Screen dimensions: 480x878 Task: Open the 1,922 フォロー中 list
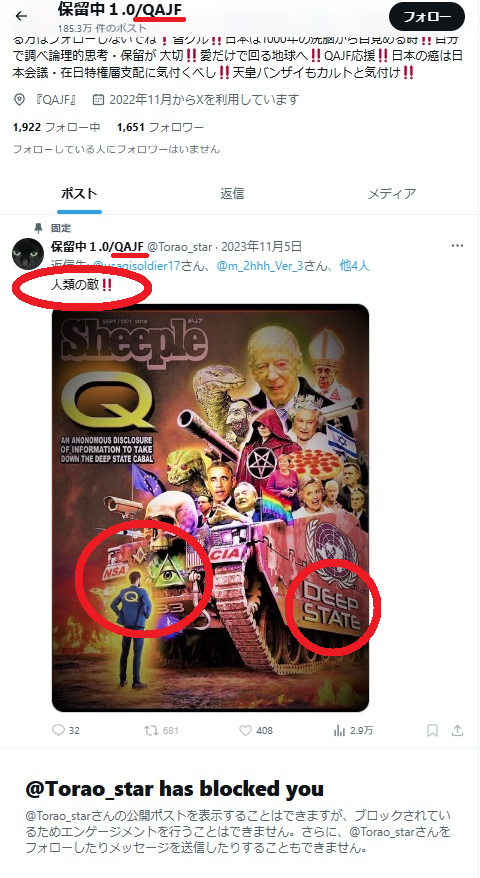click(x=57, y=128)
